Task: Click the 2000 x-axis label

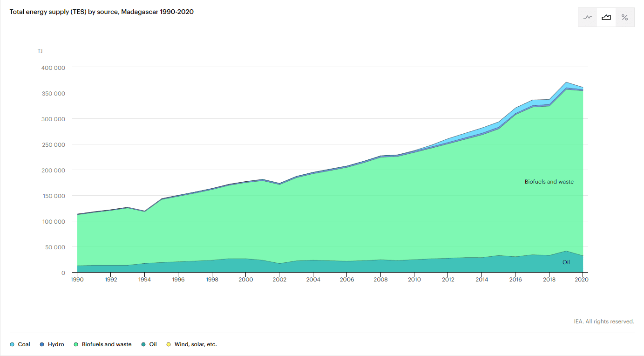Action: pyautogui.click(x=246, y=280)
